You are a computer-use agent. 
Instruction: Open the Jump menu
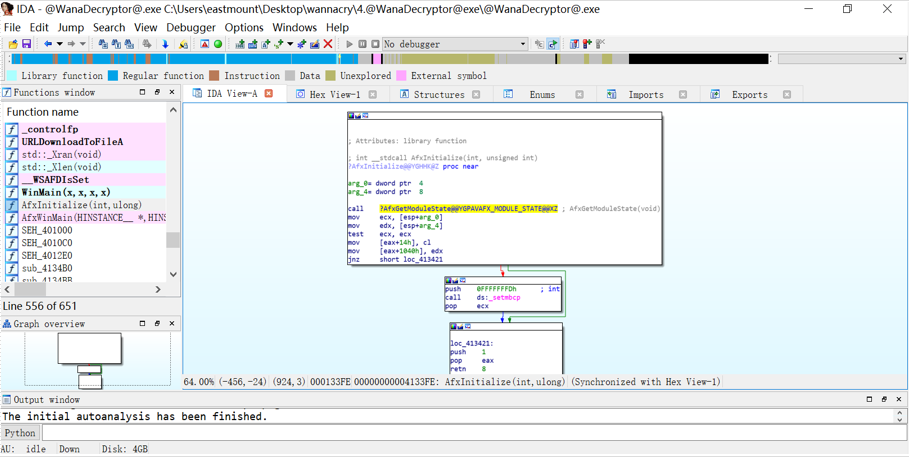coord(71,27)
